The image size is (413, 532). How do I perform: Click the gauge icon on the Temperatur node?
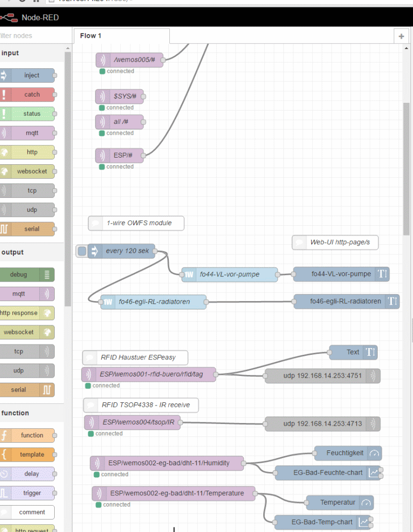tap(366, 503)
